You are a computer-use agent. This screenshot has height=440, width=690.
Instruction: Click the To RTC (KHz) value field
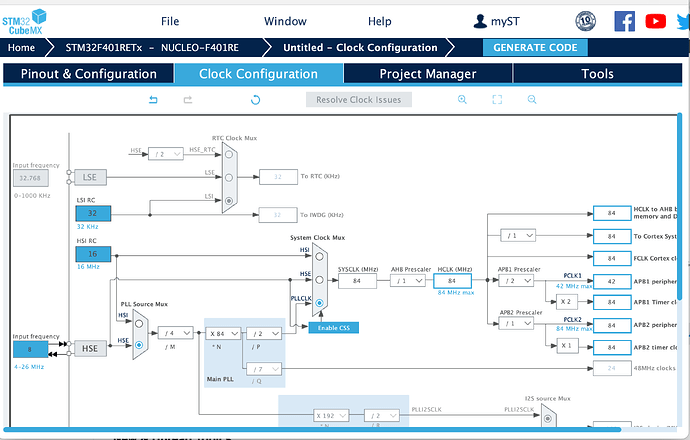coord(278,177)
